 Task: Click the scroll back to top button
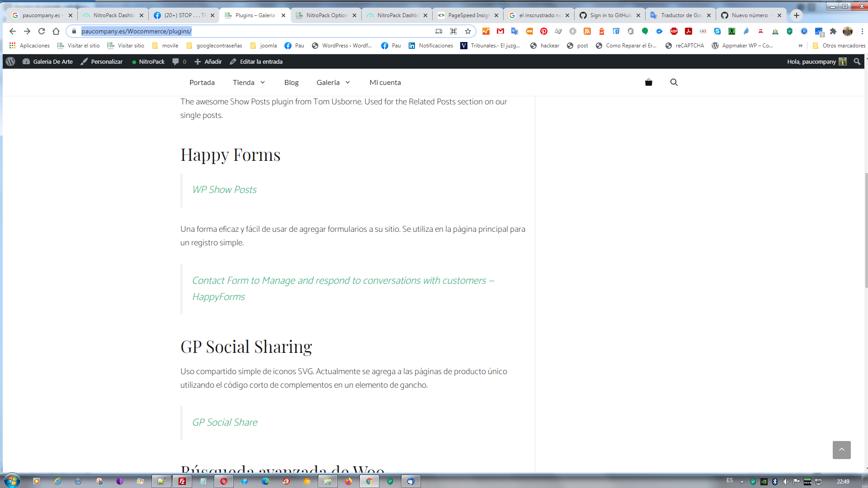pos(841,450)
